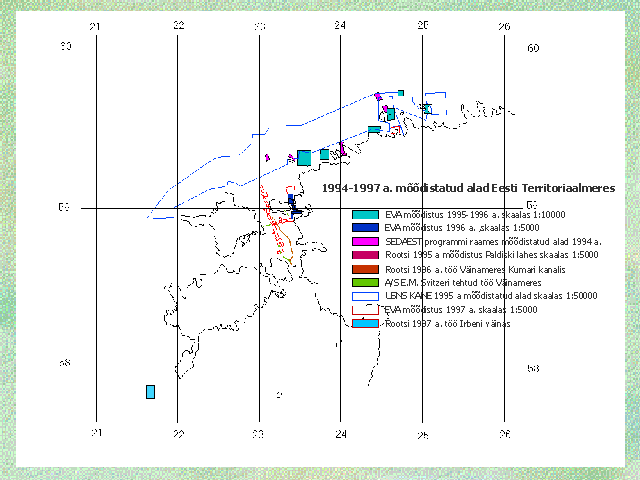Click latitude label 58 on right side
The height and width of the screenshot is (480, 640).
pyautogui.click(x=533, y=368)
